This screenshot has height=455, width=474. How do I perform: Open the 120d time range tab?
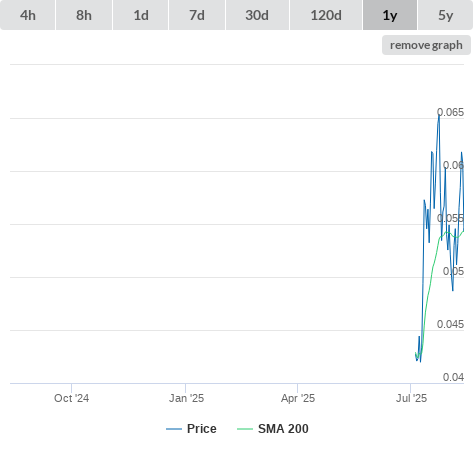(x=326, y=15)
